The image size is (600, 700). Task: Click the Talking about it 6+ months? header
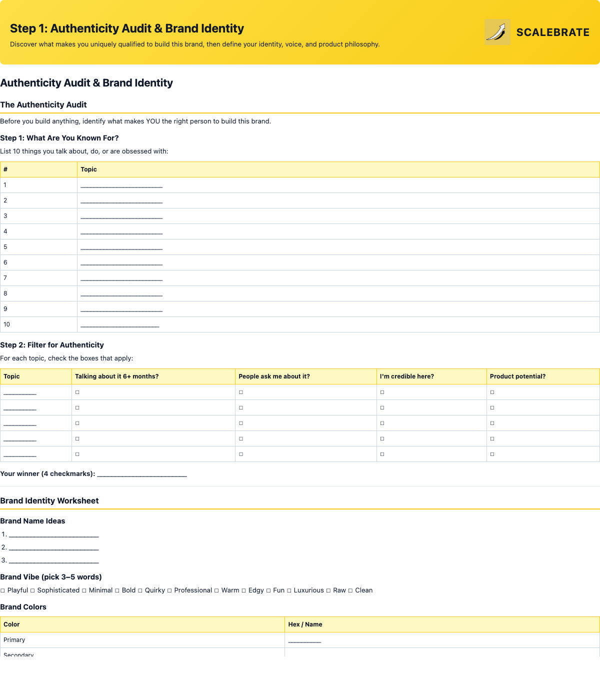pos(117,376)
